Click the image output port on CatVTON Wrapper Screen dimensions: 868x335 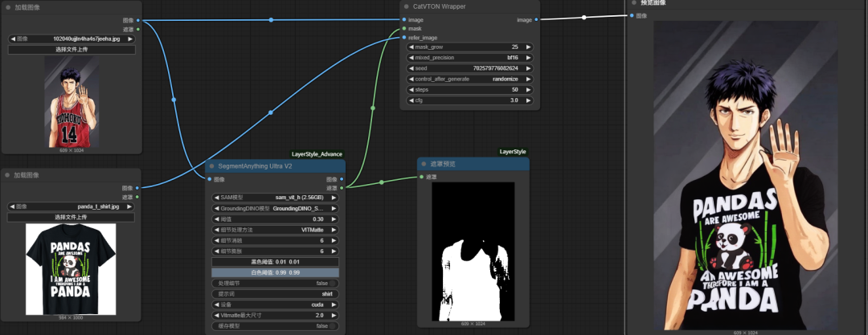[536, 20]
